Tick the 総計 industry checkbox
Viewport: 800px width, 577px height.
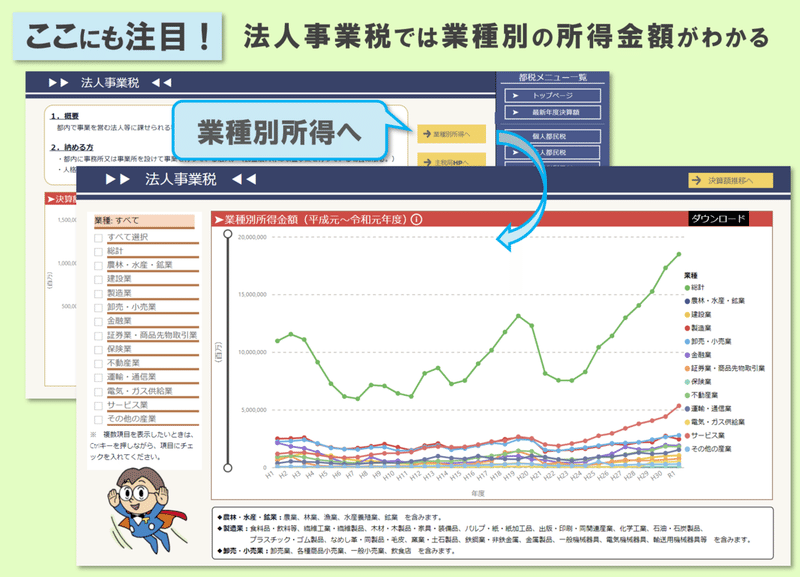coord(98,252)
